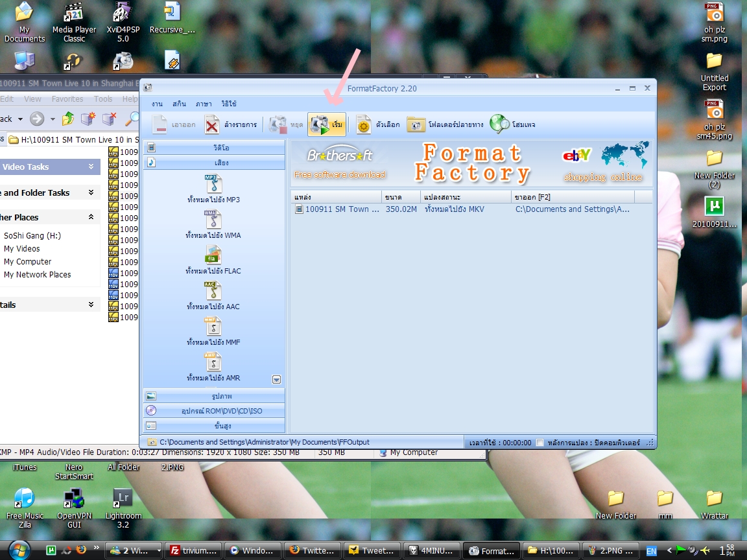The height and width of the screenshot is (560, 747).
Task: Click the Start (เริ่ม) conversion button
Action: click(327, 124)
